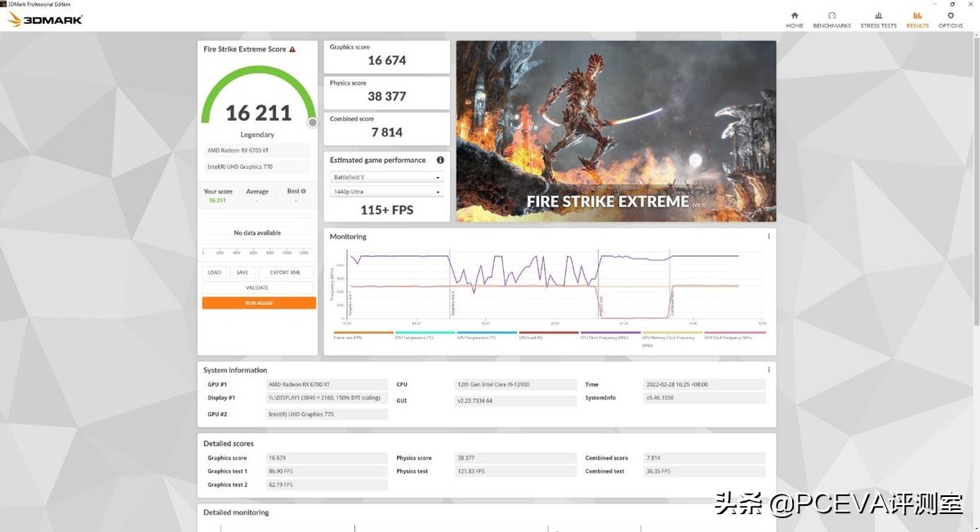Click warning icon beside Fire Strike Extreme Score
This screenshot has height=532, width=980.
point(292,50)
